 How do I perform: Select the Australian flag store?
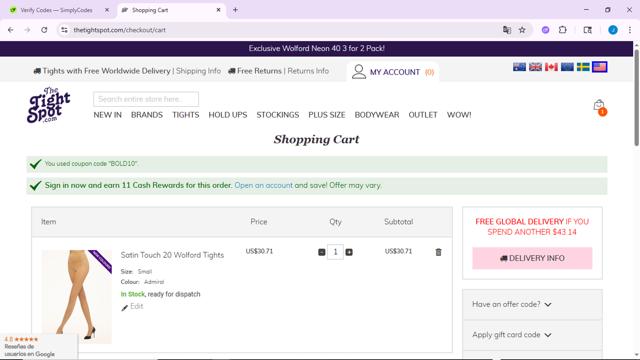[519, 67]
